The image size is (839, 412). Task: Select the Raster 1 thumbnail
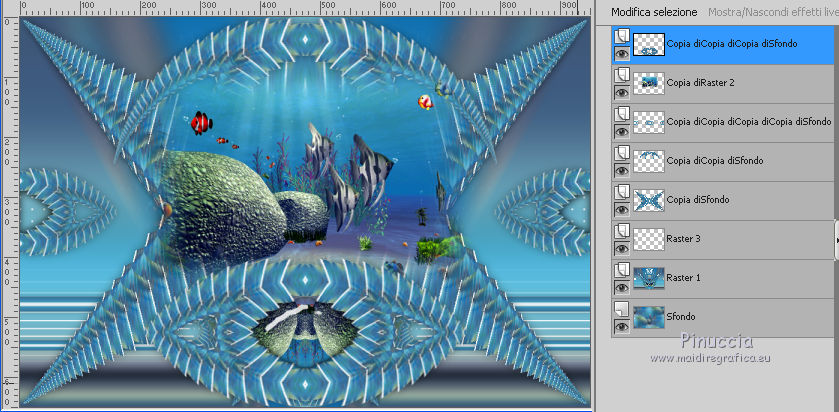pyautogui.click(x=649, y=279)
